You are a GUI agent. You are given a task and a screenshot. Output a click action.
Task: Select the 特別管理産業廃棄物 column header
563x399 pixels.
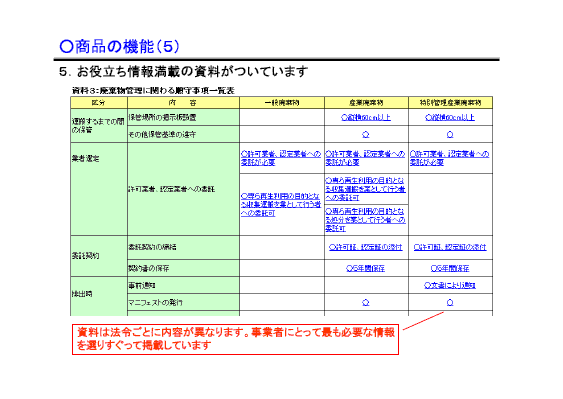pyautogui.click(x=450, y=103)
